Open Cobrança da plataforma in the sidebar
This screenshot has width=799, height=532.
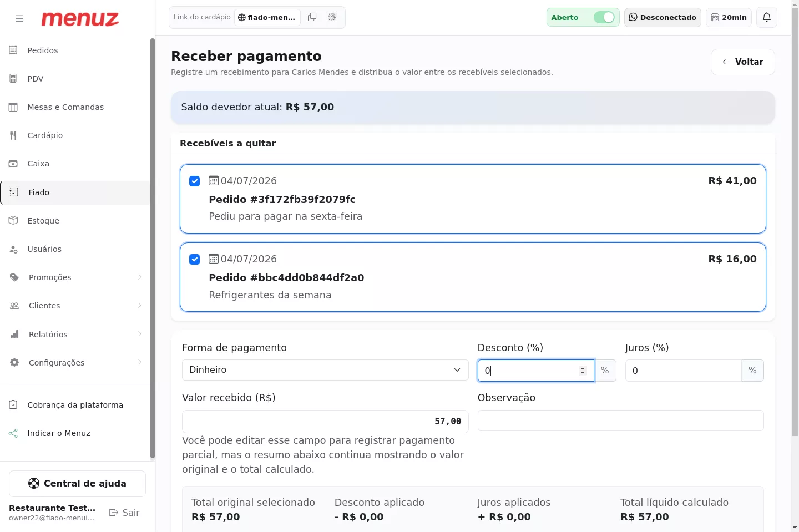coord(75,405)
